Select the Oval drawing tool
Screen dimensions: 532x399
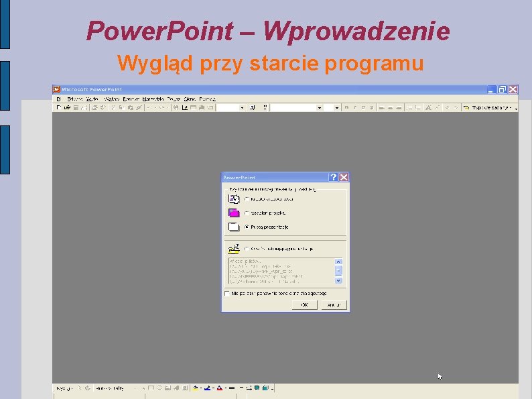click(159, 388)
